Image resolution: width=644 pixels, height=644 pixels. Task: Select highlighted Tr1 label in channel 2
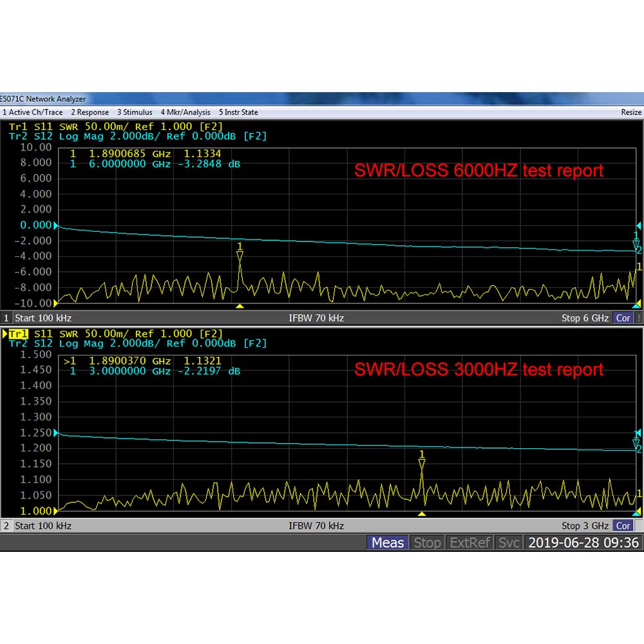[18, 334]
